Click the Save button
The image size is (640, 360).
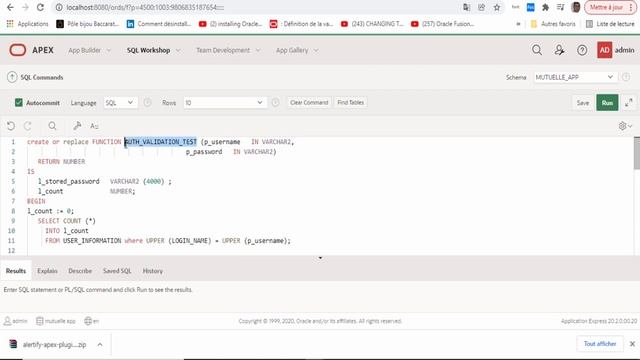tap(583, 102)
